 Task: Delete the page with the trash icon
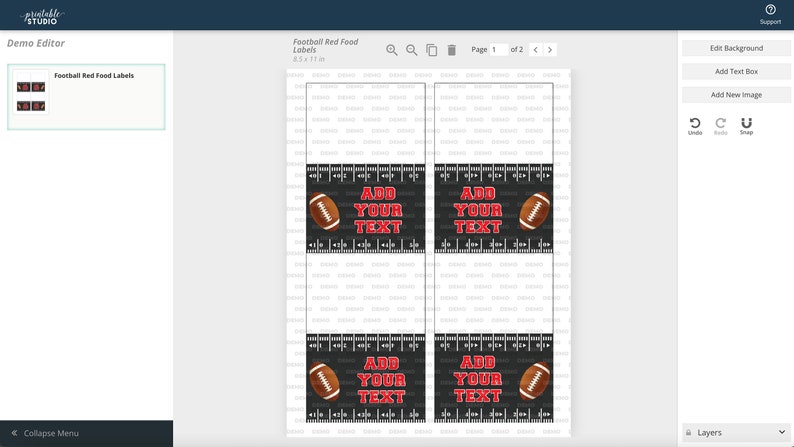(x=452, y=50)
